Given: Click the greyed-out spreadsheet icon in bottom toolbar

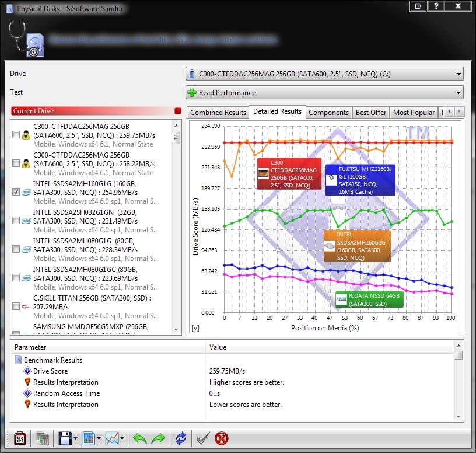Looking at the screenshot, I should [x=42, y=438].
